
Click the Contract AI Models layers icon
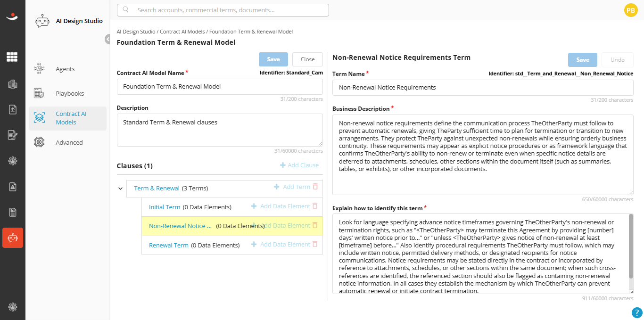(39, 118)
